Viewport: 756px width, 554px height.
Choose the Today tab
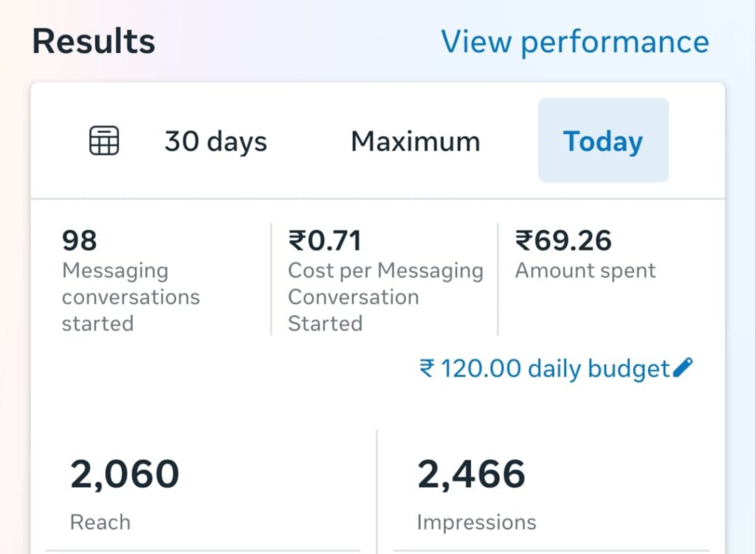pyautogui.click(x=603, y=140)
